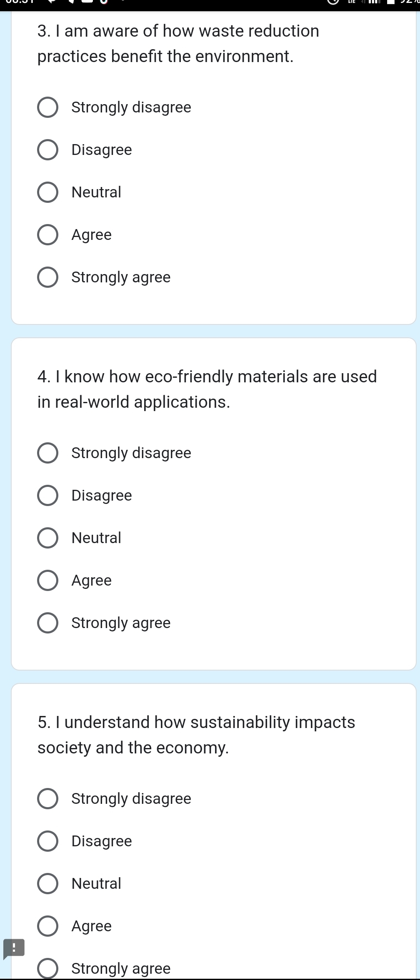Select "Strongly agree" for question 4
The image size is (420, 980).
click(48, 623)
